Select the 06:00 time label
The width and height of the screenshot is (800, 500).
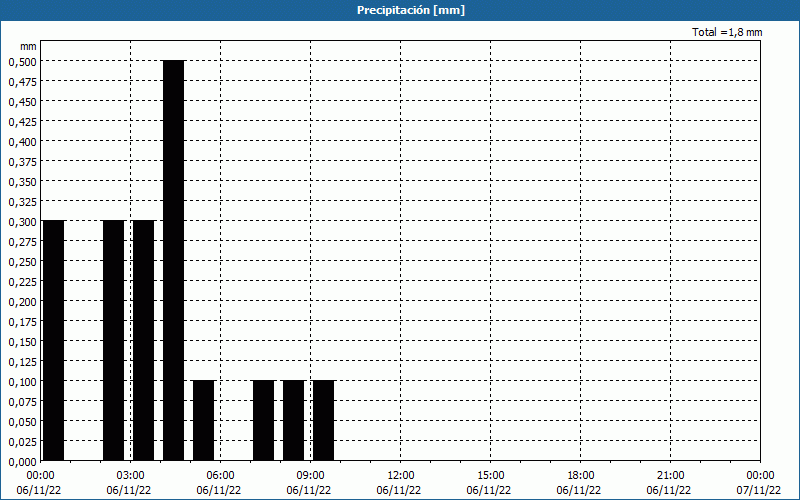click(x=221, y=476)
